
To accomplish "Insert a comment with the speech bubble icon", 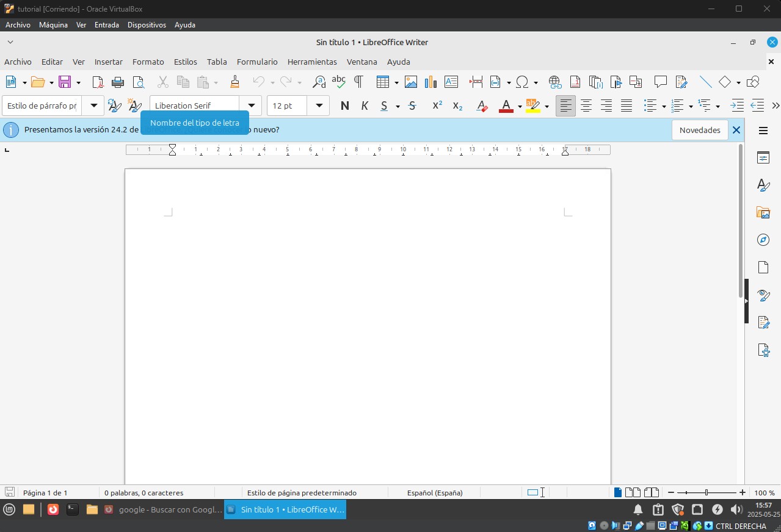I will tap(660, 82).
